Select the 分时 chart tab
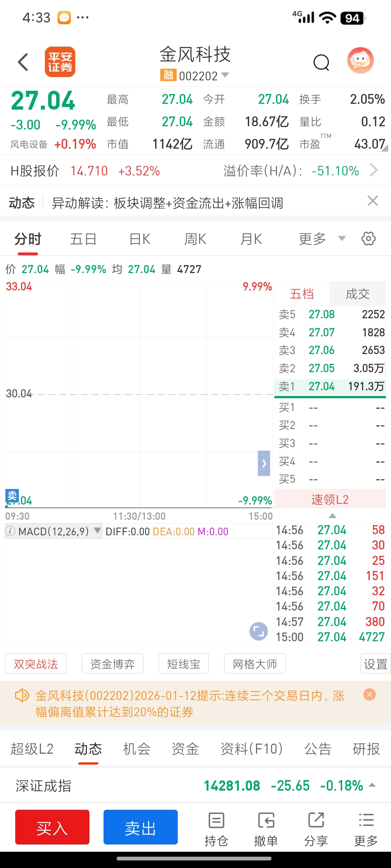Screen dimensions: 391x868 (x=28, y=239)
